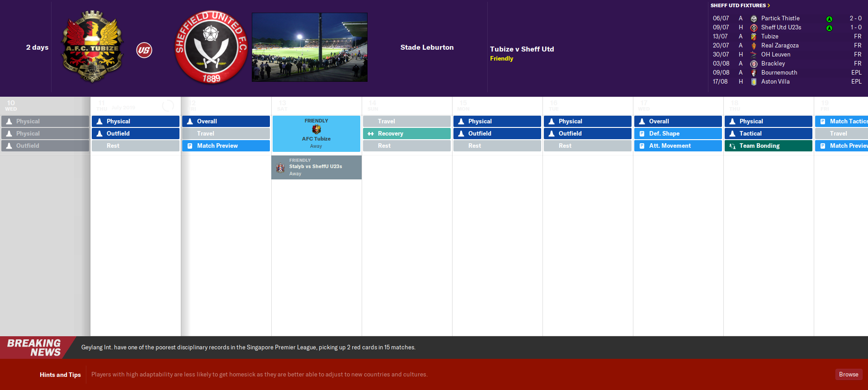The width and height of the screenshot is (868, 390).
Task: Click the green result indicator for Partick Thistle
Action: (829, 19)
